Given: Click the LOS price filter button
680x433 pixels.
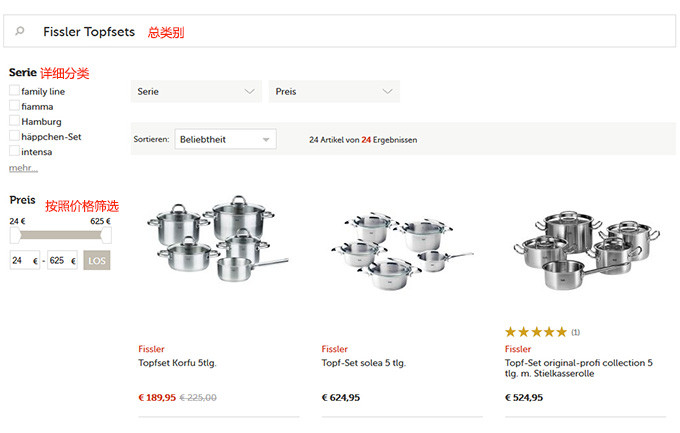Looking at the screenshot, I should [x=97, y=260].
